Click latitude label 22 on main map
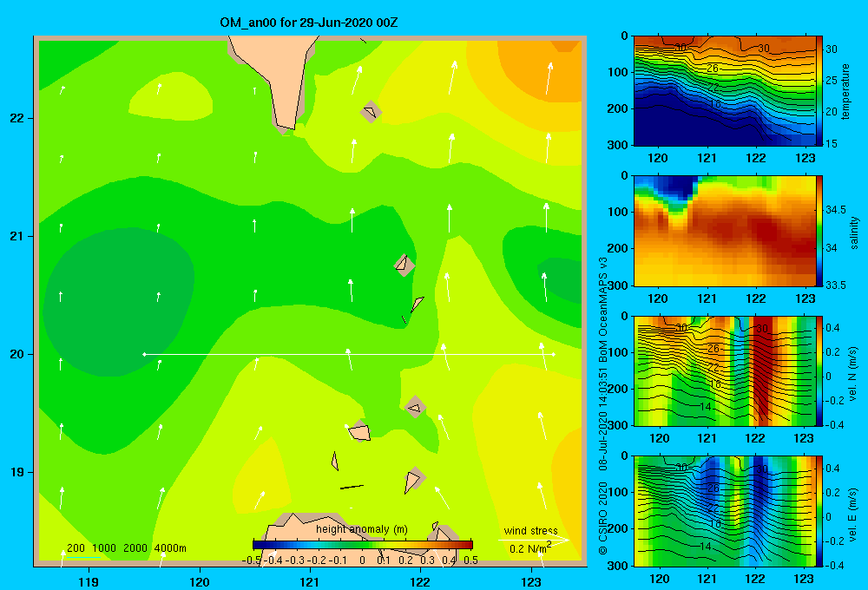868x590 pixels. [17, 119]
